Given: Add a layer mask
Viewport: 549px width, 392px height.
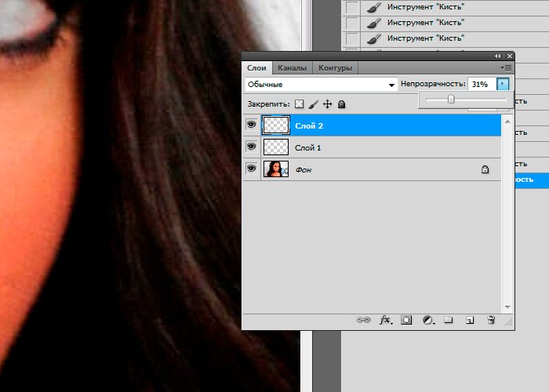Looking at the screenshot, I should (x=407, y=320).
